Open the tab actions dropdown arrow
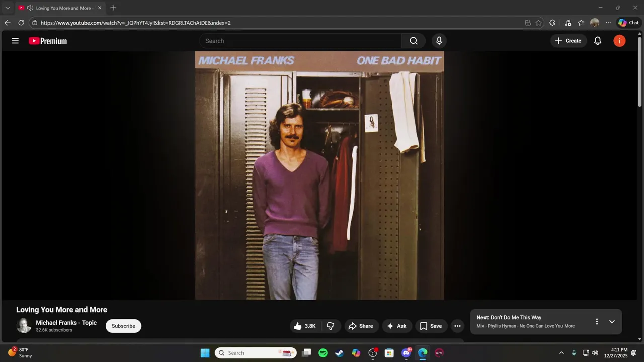Viewport: 644px width, 362px height. coord(7,8)
